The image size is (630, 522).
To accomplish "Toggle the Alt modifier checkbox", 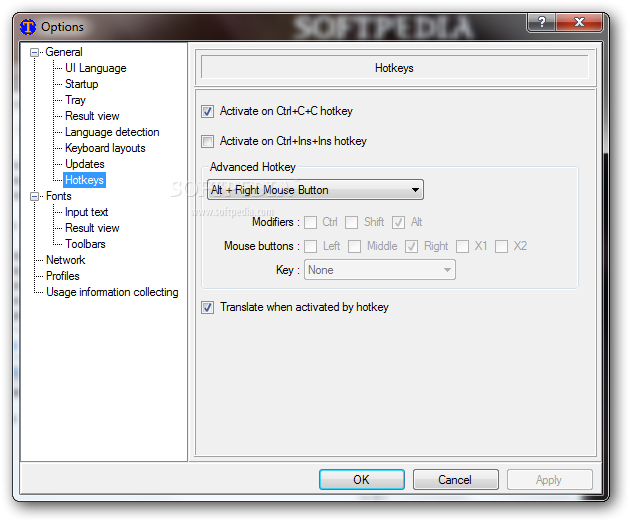I will click(x=398, y=222).
